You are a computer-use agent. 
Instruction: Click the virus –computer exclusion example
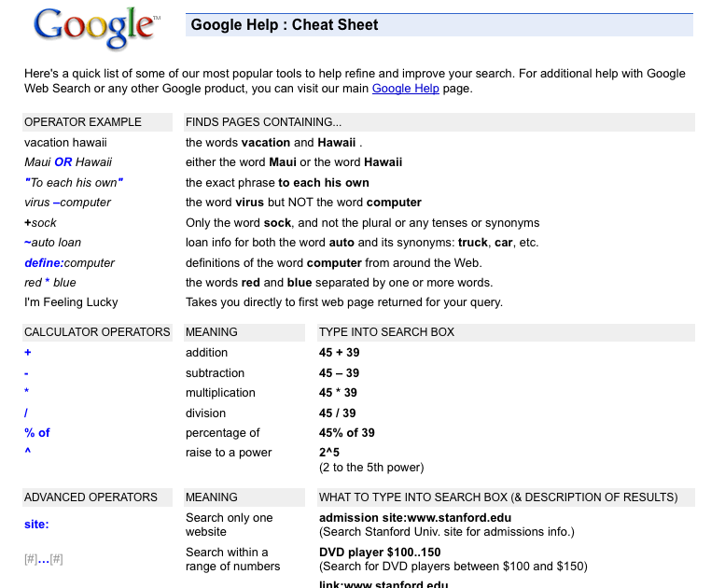click(67, 203)
